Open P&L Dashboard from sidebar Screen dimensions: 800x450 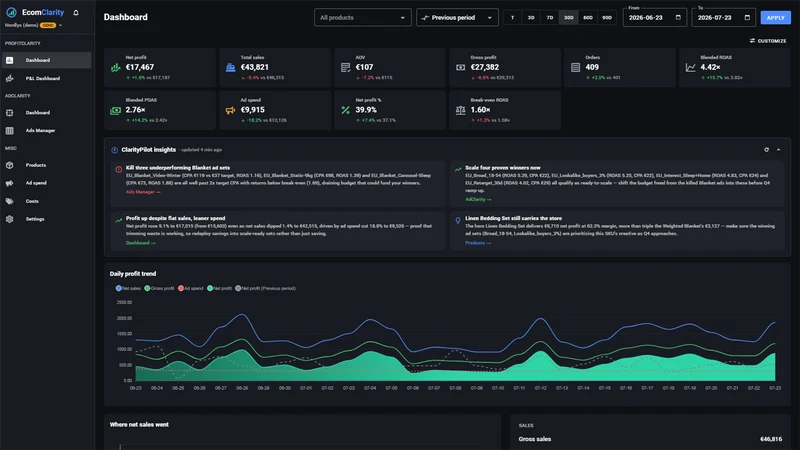click(46, 79)
